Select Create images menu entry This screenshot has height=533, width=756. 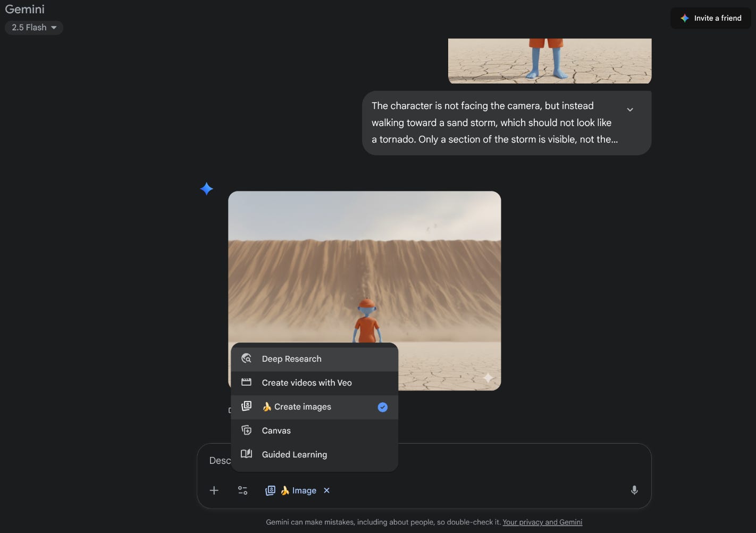(x=315, y=407)
